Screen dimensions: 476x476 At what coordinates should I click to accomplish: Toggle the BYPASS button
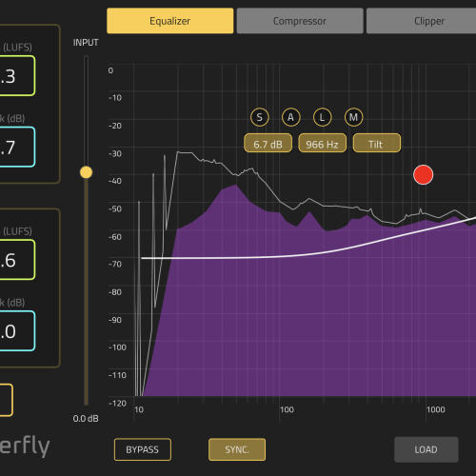(143, 449)
